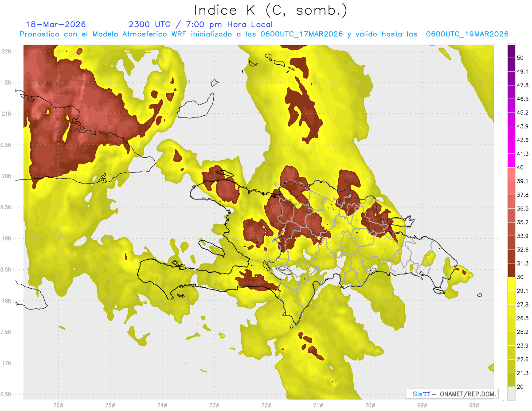Click the colorbar label "25.2"

point(523,332)
